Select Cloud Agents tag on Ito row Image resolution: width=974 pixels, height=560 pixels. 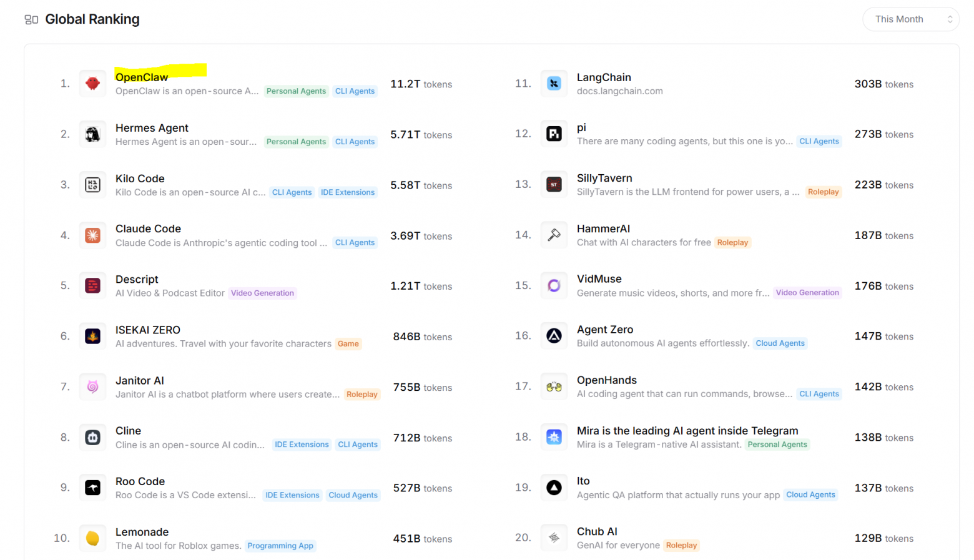pyautogui.click(x=810, y=494)
